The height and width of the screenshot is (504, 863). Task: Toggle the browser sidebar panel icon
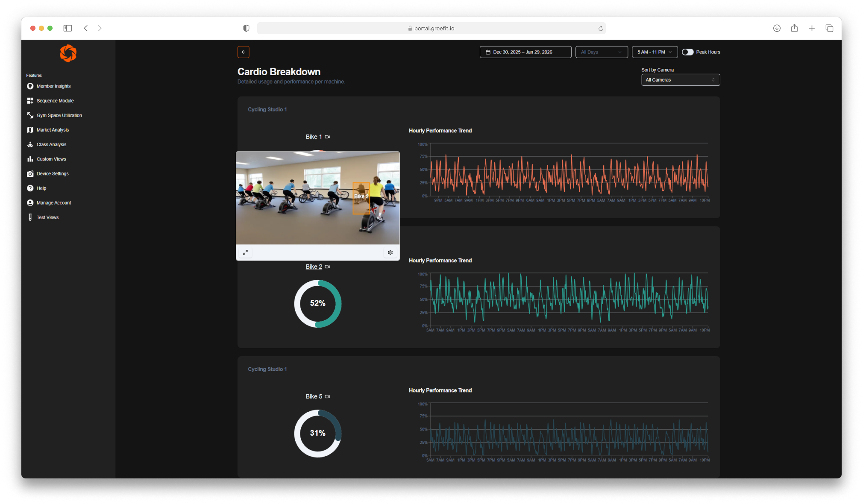[68, 28]
